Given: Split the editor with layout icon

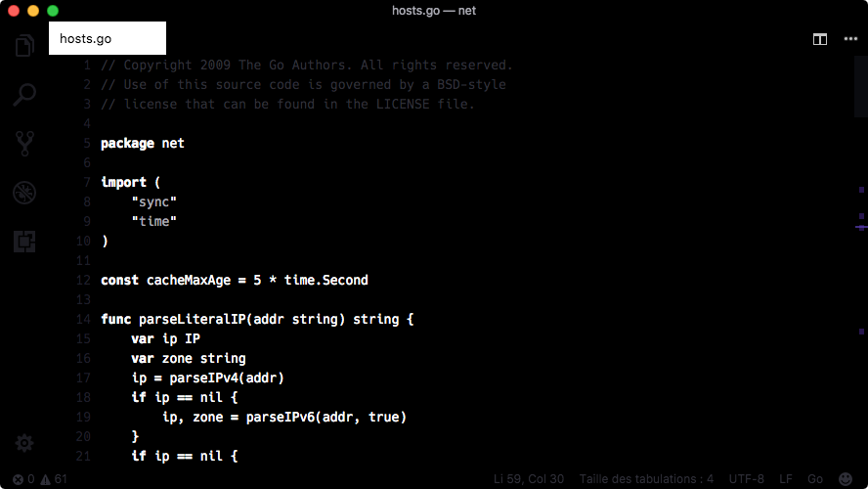Looking at the screenshot, I should click(x=820, y=39).
